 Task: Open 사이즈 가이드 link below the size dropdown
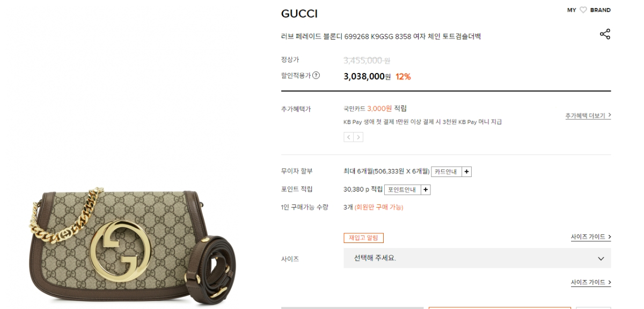tap(591, 282)
